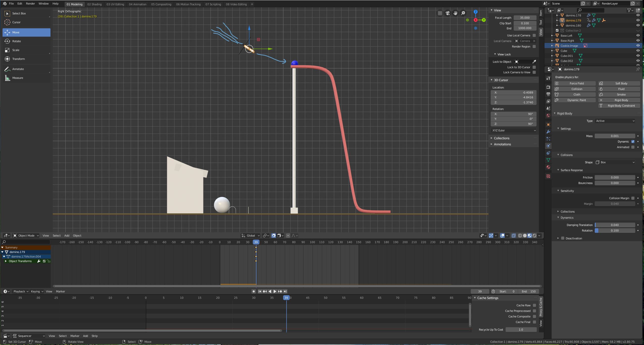Open the outliner filter funnel icon

[x=629, y=10]
